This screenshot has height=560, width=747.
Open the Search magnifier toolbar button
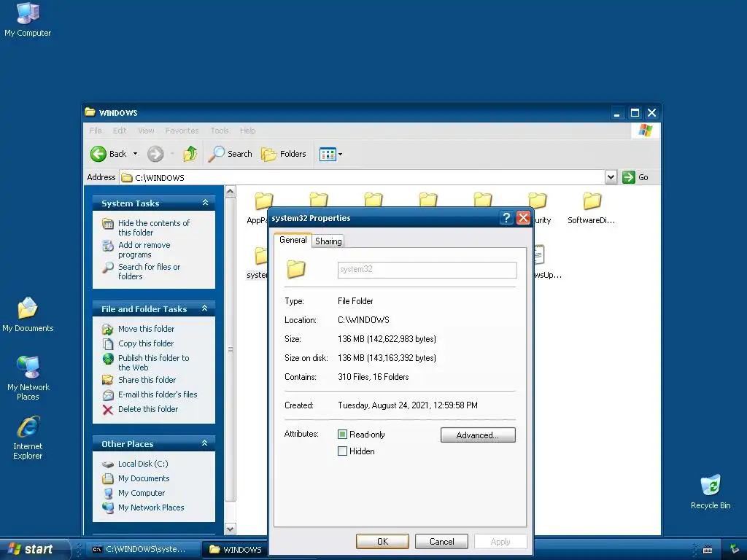[x=230, y=154]
